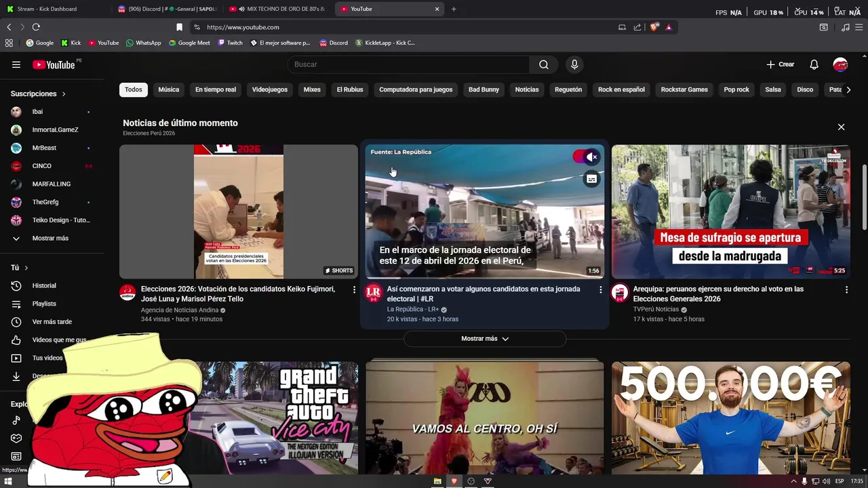Go back in browser
Screen dimensions: 868x488
[x=9, y=27]
